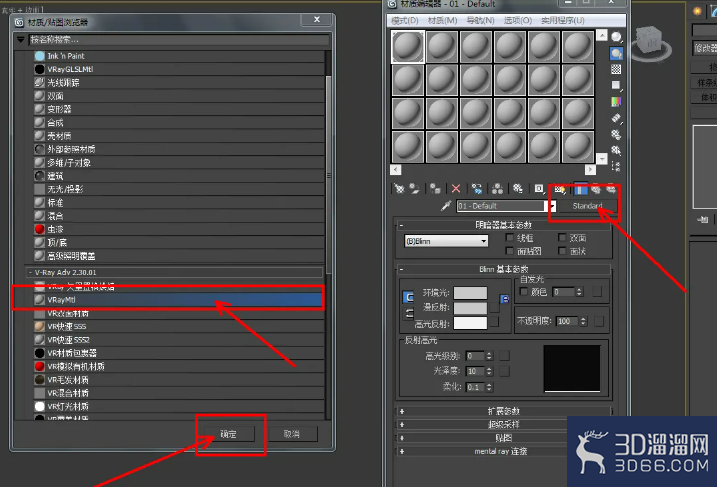Click the Get Material icon

pos(400,188)
